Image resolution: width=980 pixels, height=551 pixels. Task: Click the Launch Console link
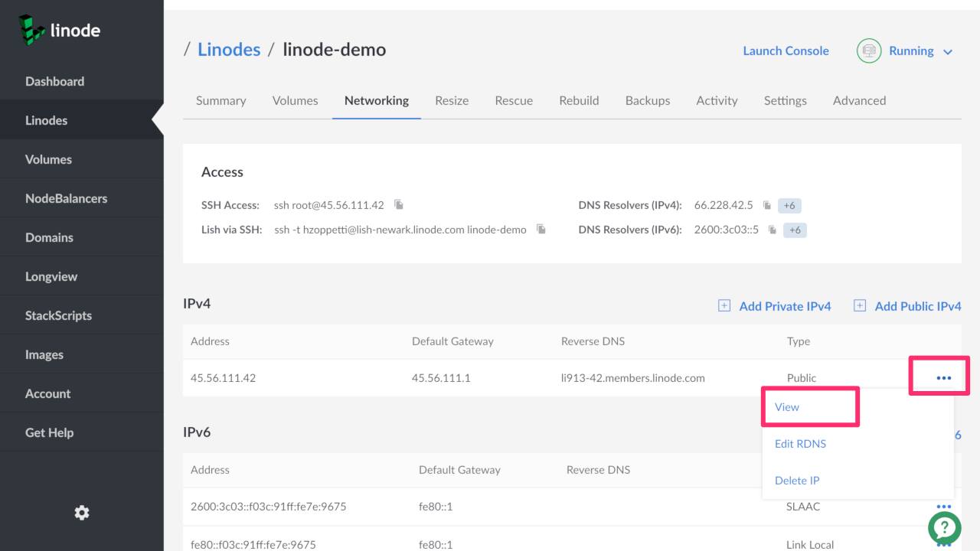click(786, 51)
